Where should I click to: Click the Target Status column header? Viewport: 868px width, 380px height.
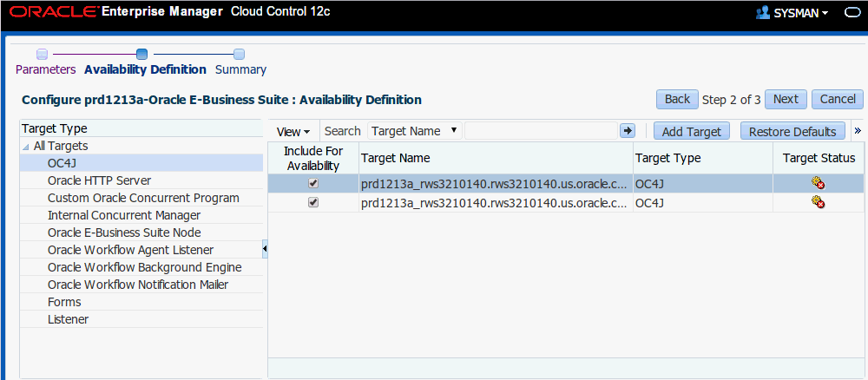819,158
